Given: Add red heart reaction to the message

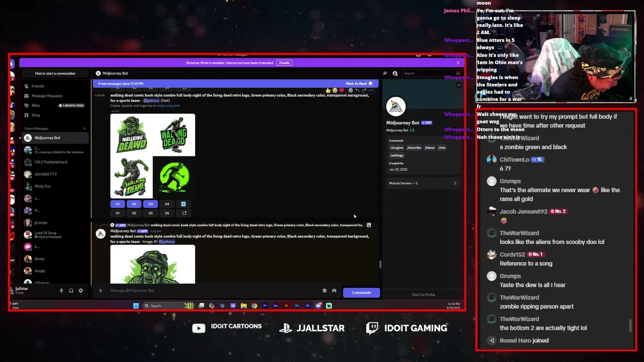Looking at the screenshot, I should [342, 90].
